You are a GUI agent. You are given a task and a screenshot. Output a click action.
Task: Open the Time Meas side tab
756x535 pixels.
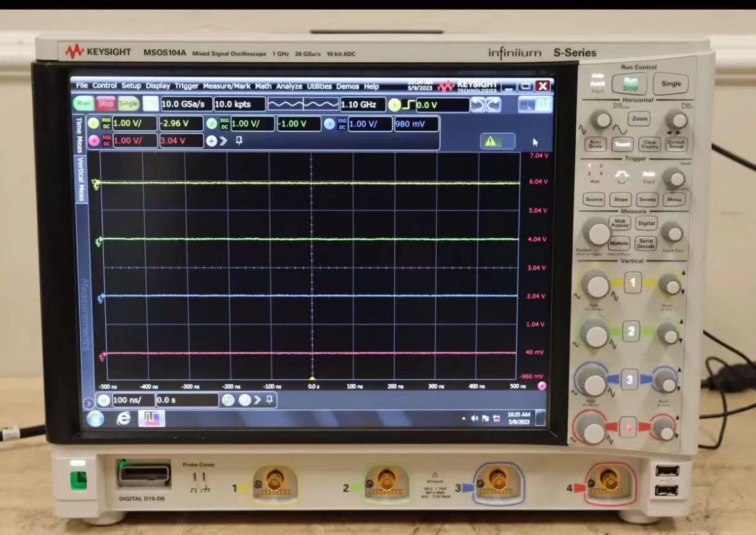tap(80, 134)
